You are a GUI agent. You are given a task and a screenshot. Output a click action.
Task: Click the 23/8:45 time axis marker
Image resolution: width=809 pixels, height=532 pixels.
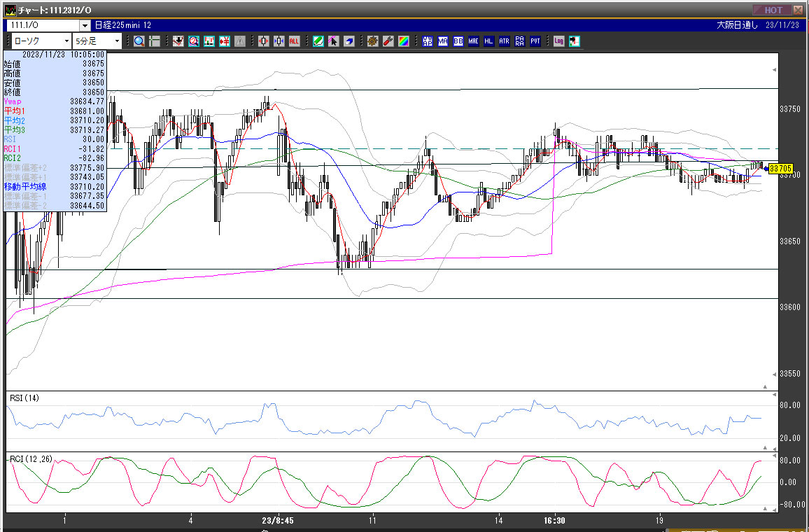[x=278, y=521]
